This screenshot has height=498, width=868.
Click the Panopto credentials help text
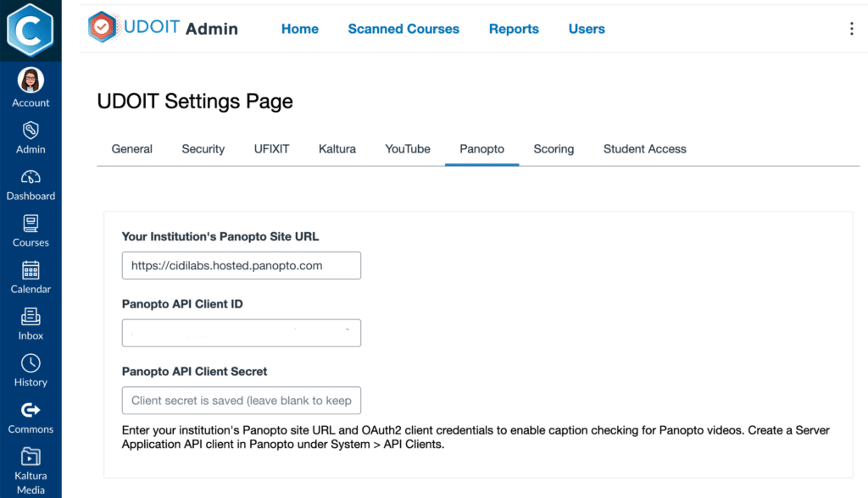coord(476,437)
